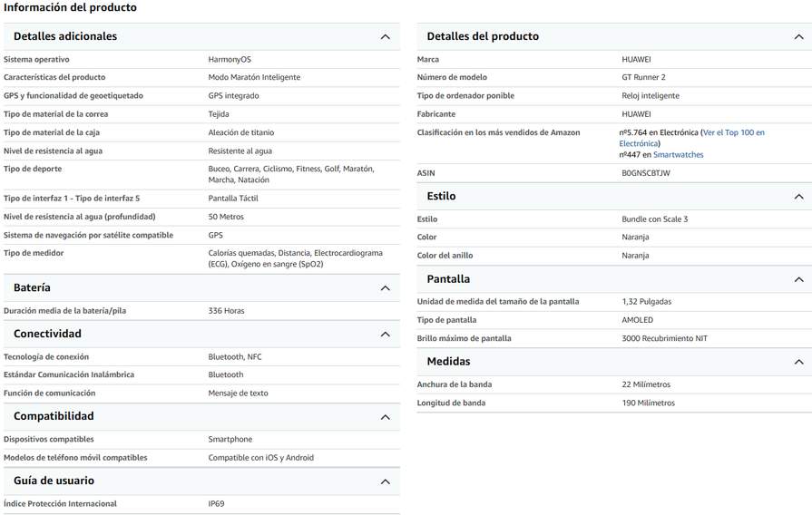Open the Smartwatches category link
The width and height of the screenshot is (812, 515).
click(x=678, y=155)
